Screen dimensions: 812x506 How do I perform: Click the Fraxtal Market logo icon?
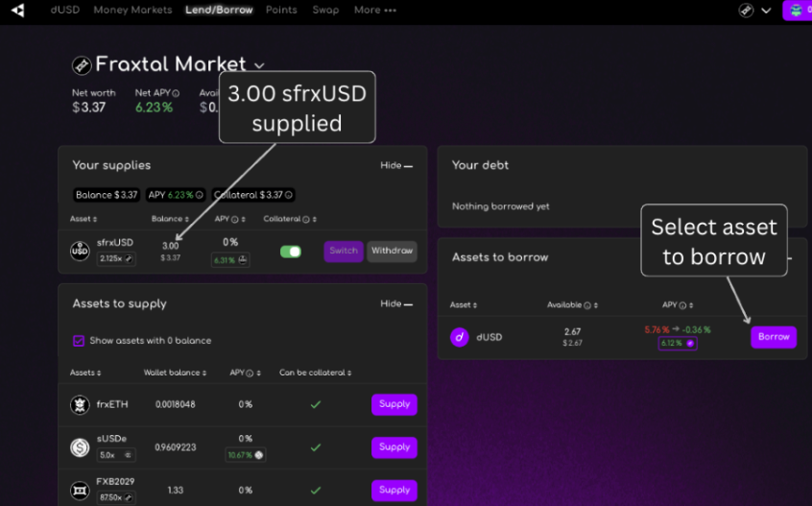tap(82, 65)
